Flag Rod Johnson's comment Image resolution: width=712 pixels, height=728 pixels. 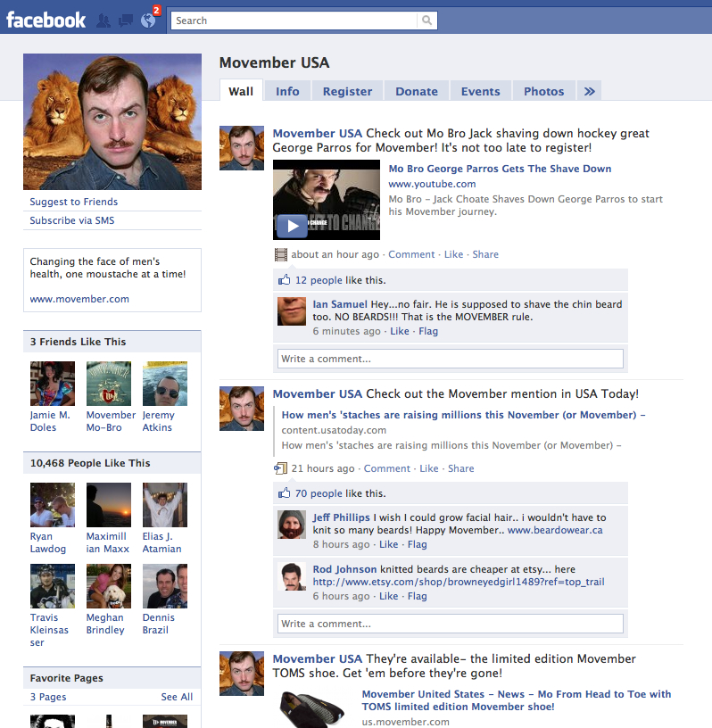click(x=417, y=596)
